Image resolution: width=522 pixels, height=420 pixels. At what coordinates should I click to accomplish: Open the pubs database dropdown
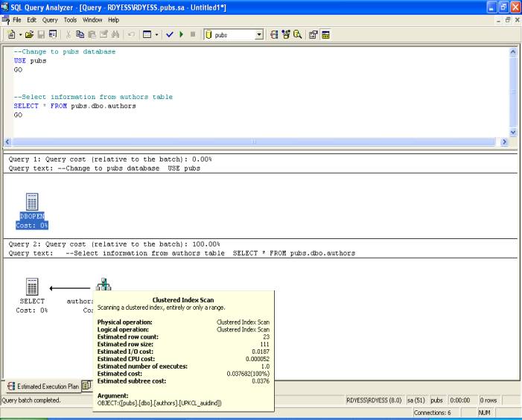[259, 34]
